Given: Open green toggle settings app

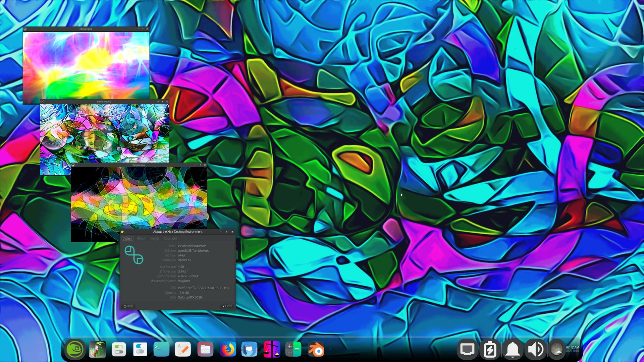Looking at the screenshot, I should click(x=119, y=349).
